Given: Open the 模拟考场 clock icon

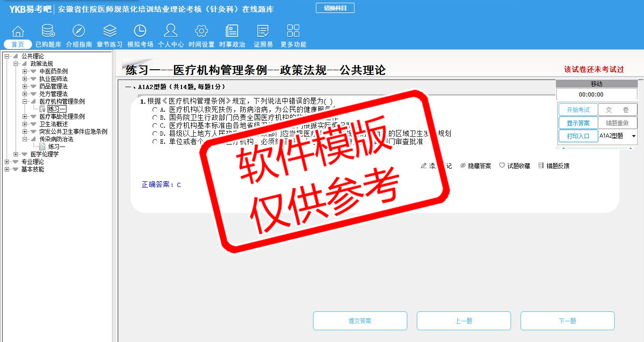Looking at the screenshot, I should point(140,32).
